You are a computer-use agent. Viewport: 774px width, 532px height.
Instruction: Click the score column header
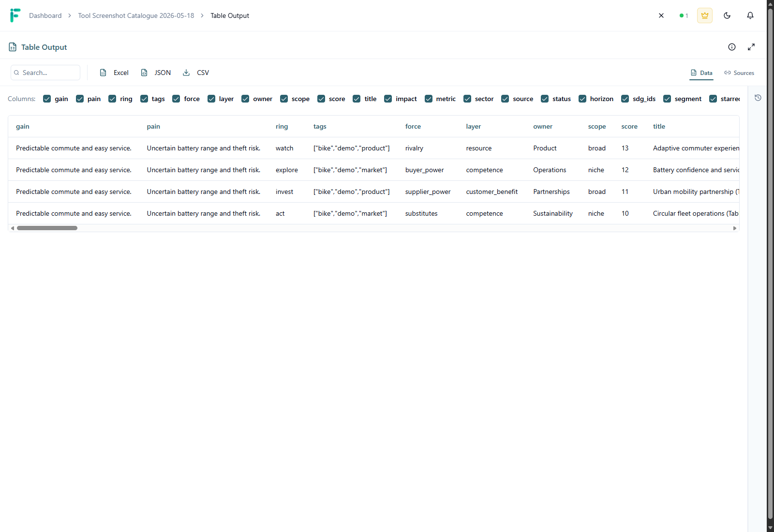pyautogui.click(x=629, y=126)
